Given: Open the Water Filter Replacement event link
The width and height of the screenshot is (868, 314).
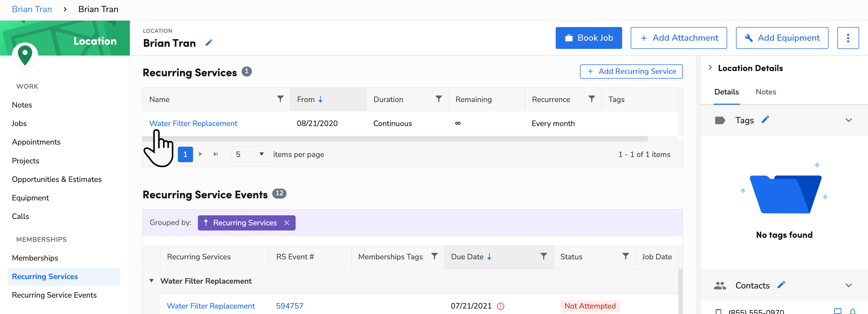Looking at the screenshot, I should 211,306.
